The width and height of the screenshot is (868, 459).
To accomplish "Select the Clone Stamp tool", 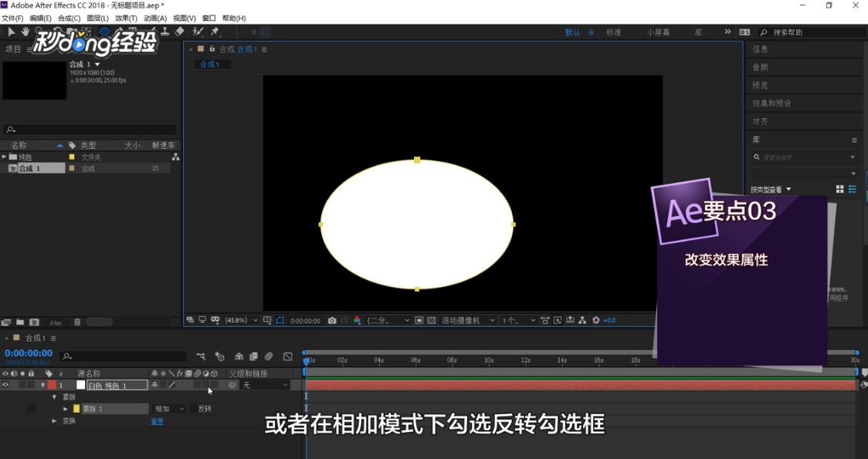I will (165, 32).
